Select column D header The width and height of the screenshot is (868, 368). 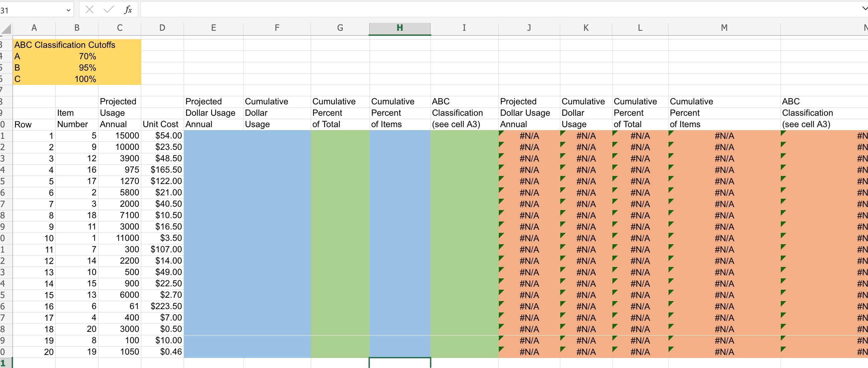point(162,28)
